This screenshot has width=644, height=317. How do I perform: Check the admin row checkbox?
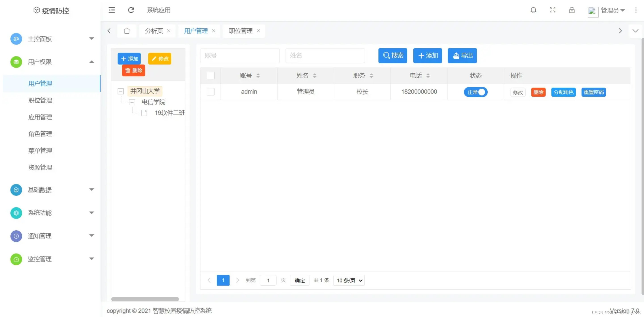[x=210, y=92]
